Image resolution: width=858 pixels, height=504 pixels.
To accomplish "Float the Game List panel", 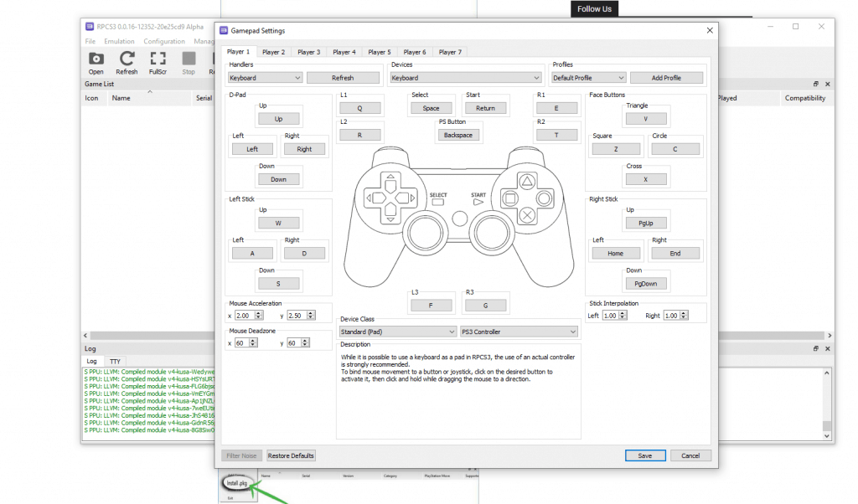I will 816,85.
